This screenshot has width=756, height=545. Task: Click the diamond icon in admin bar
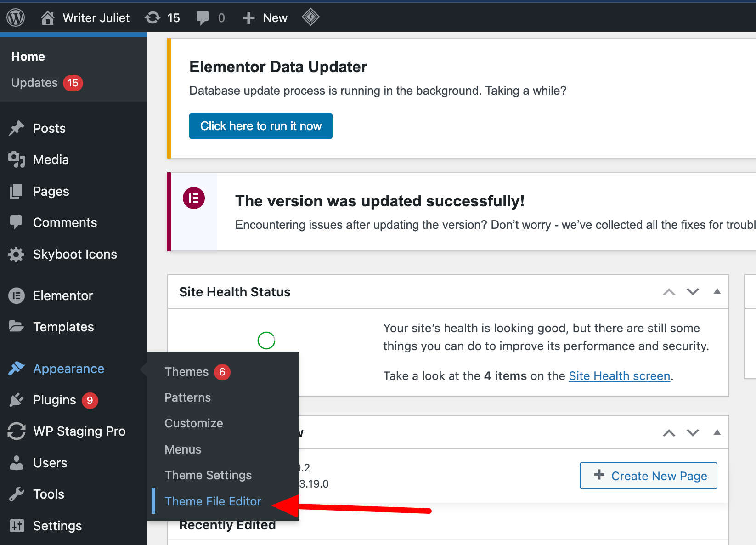pyautogui.click(x=310, y=17)
